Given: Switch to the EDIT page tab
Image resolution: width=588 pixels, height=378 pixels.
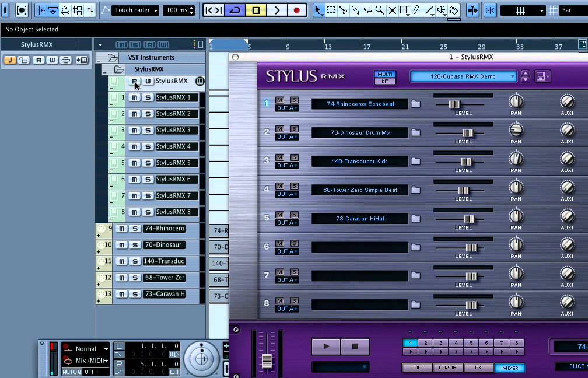Looking at the screenshot, I should pyautogui.click(x=416, y=368).
